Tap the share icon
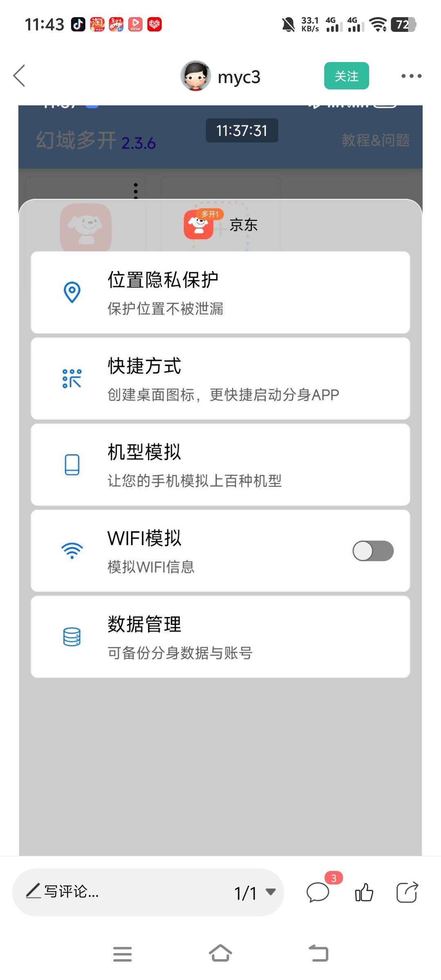Image resolution: width=441 pixels, height=980 pixels. (407, 892)
